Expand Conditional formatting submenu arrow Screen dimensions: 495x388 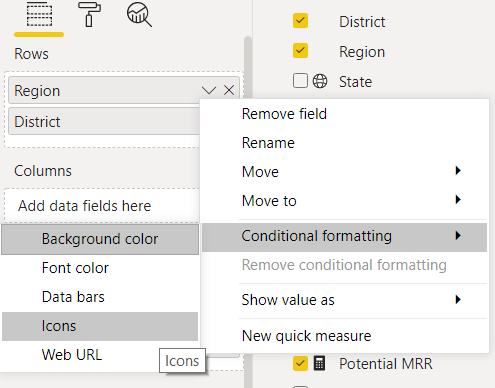[458, 236]
